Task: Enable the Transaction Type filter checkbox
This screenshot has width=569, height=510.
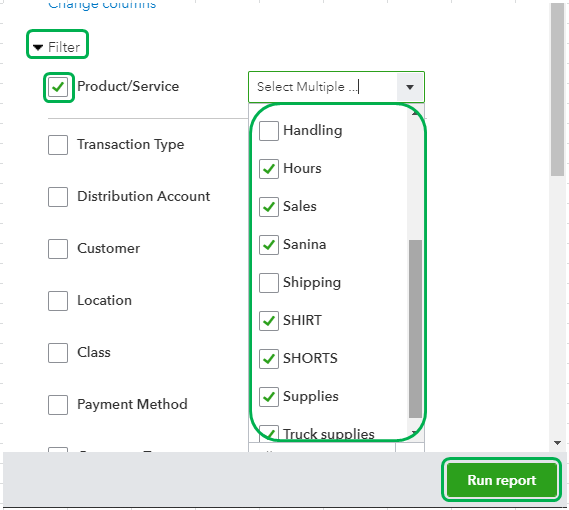Action: 58,145
